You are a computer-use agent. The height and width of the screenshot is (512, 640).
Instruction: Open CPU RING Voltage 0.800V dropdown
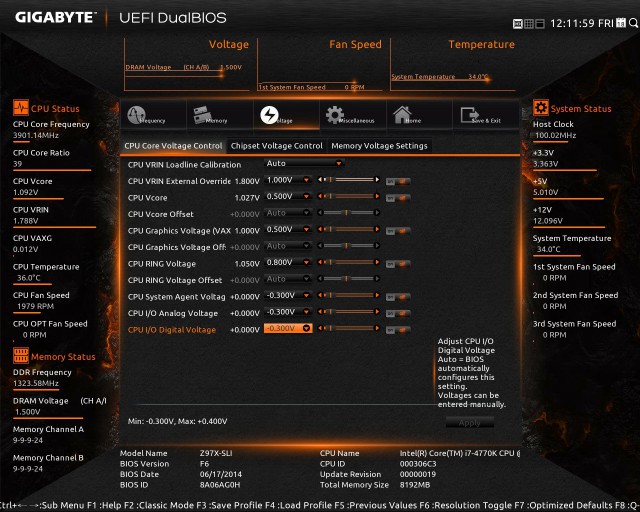[288, 262]
